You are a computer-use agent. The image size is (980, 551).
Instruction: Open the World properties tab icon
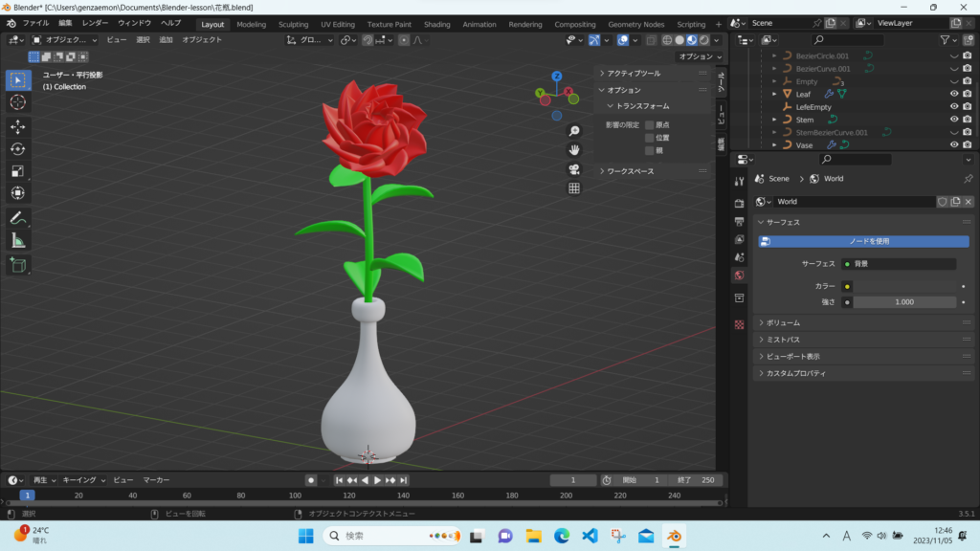[x=740, y=275]
